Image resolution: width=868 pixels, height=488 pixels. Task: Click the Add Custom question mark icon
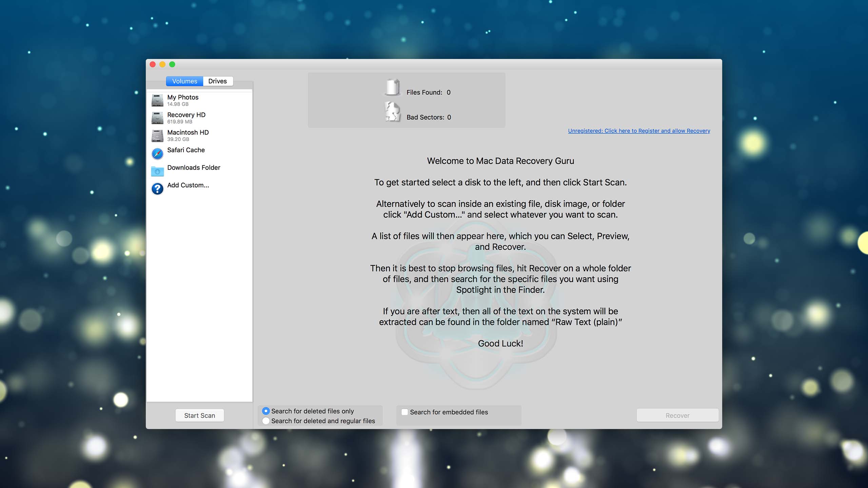coord(157,189)
